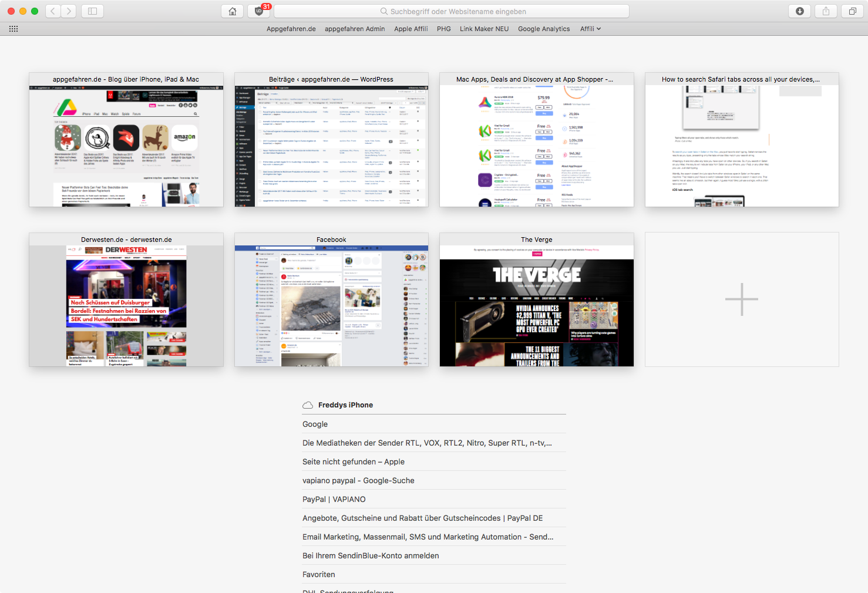The height and width of the screenshot is (593, 868).
Task: Open the PayPal | VAPIANO iCloud tab
Action: [334, 499]
